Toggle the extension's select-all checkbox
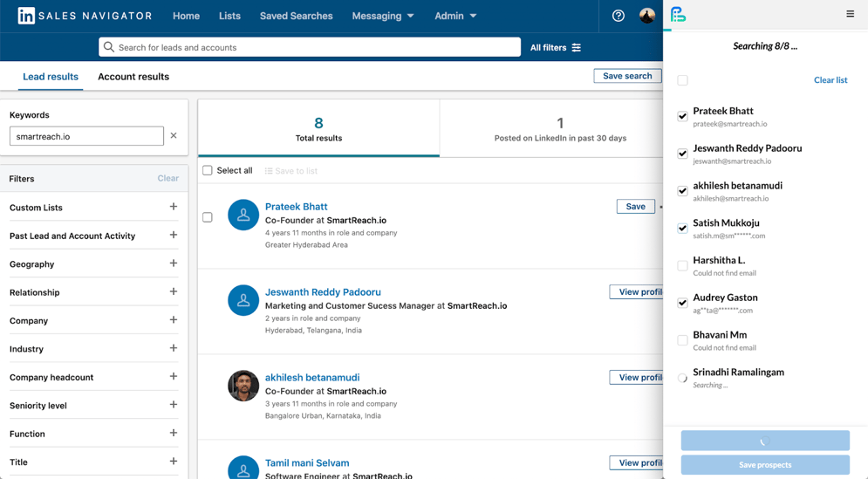 [x=682, y=80]
